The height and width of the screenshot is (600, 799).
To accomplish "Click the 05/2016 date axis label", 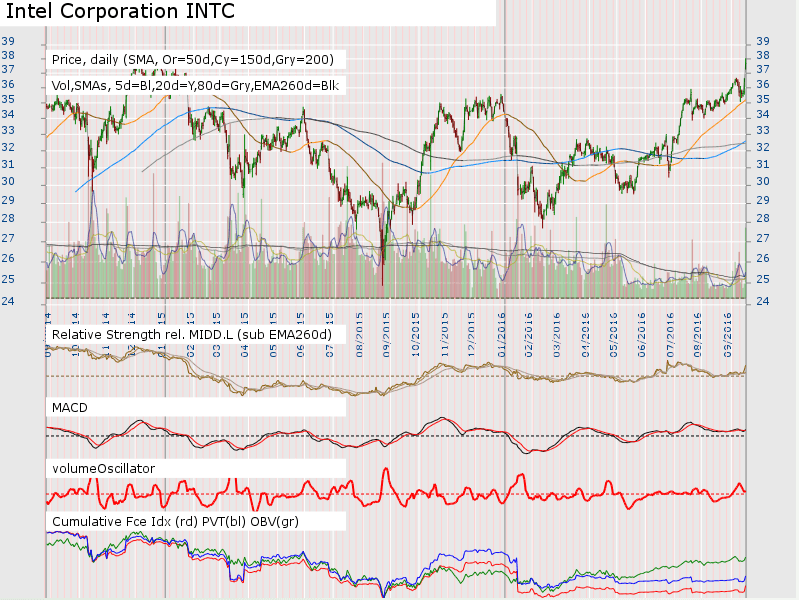I will 614,335.
